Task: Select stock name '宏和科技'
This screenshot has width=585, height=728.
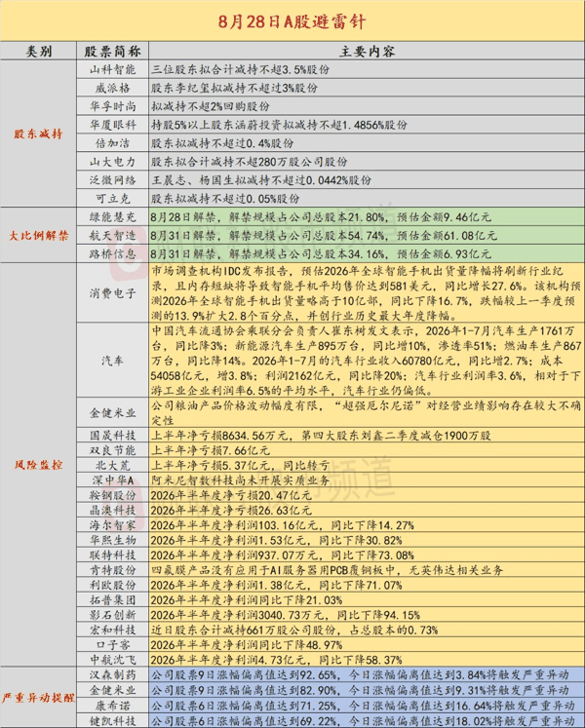Action: coord(112,630)
